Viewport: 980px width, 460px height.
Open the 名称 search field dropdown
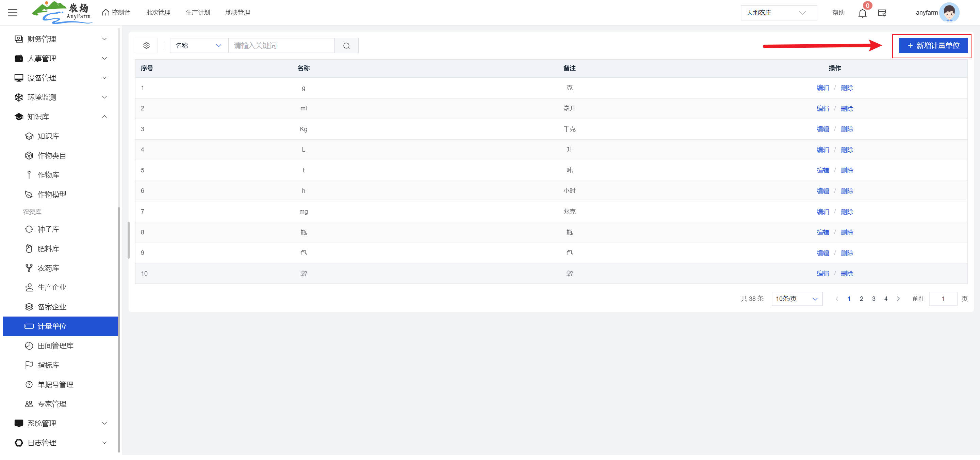198,46
